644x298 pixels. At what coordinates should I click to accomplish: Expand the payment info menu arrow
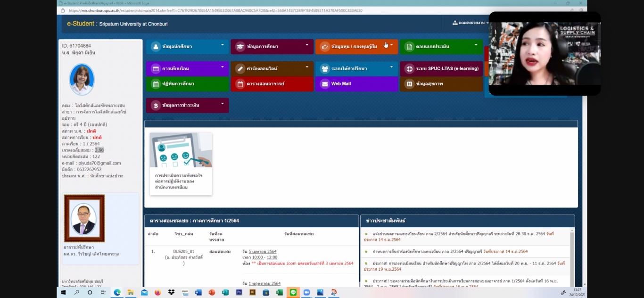click(x=222, y=104)
